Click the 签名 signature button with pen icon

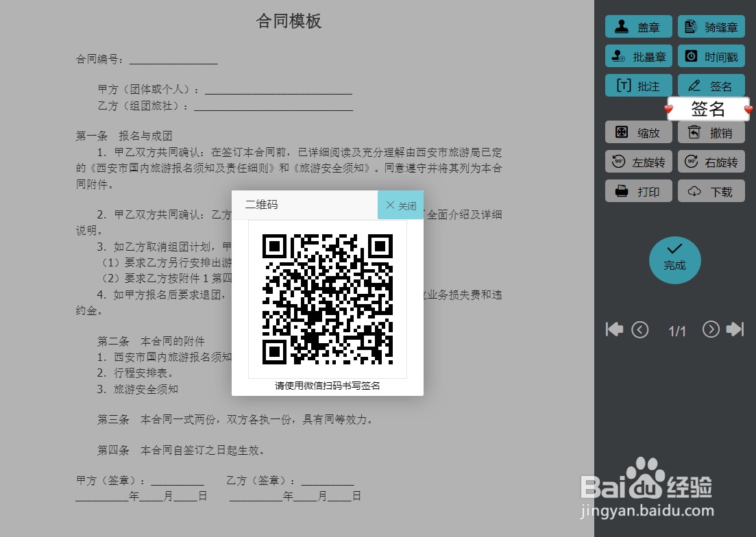point(711,86)
